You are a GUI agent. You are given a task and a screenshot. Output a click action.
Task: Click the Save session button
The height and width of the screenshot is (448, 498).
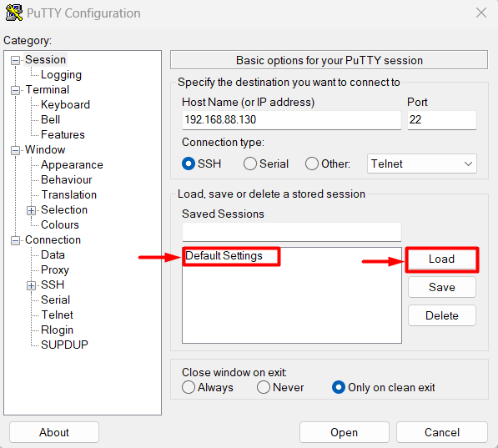442,287
